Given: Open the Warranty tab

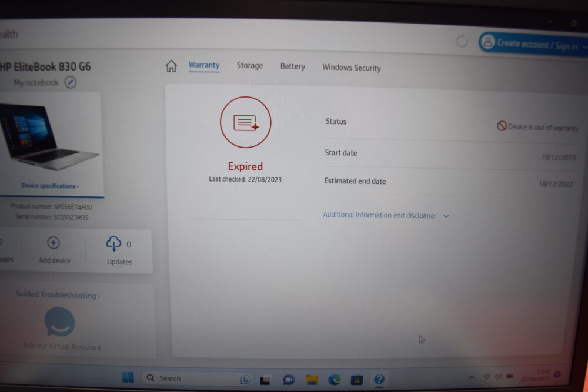Looking at the screenshot, I should coord(204,65).
